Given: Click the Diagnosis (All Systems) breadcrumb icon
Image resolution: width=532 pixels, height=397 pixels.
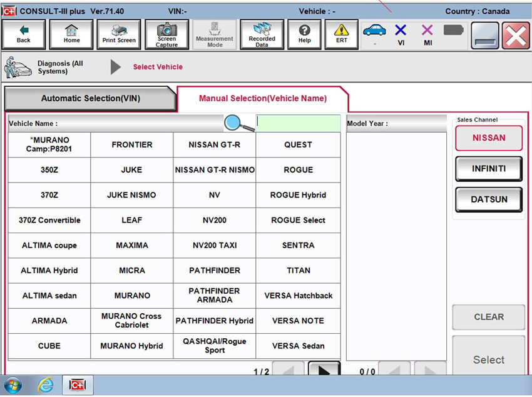Looking at the screenshot, I should click(18, 67).
